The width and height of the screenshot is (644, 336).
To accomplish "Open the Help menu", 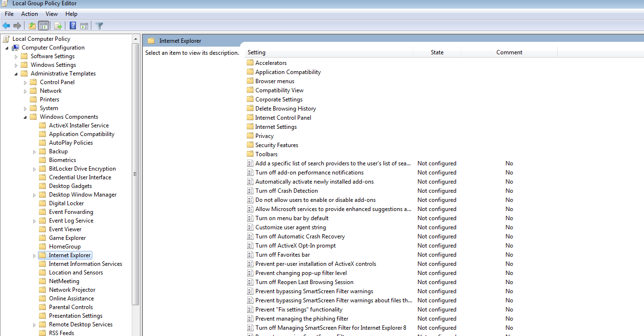I will 71,14.
